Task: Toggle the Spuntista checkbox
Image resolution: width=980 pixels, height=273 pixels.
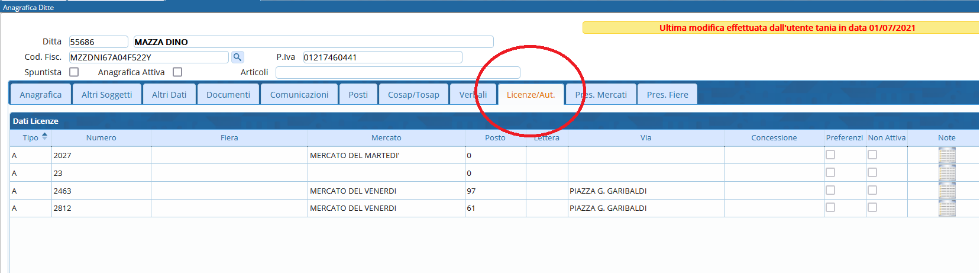Action: pos(74,72)
